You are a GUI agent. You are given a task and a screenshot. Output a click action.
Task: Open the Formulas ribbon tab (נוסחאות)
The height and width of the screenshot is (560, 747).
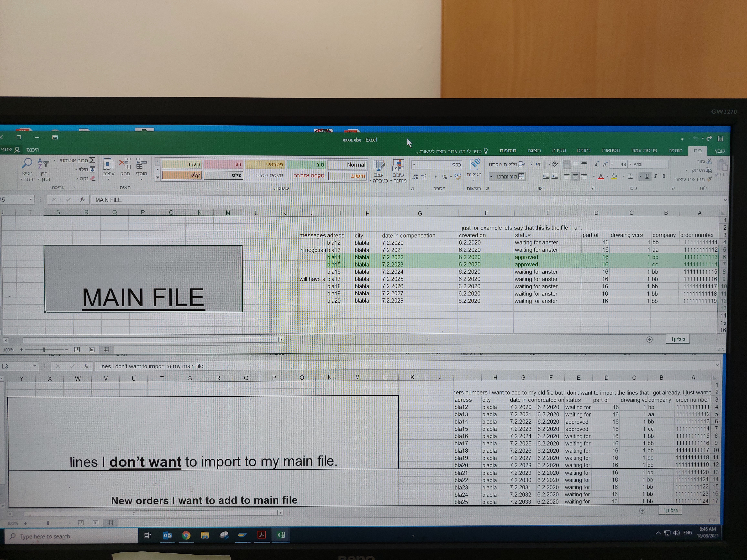coord(610,150)
